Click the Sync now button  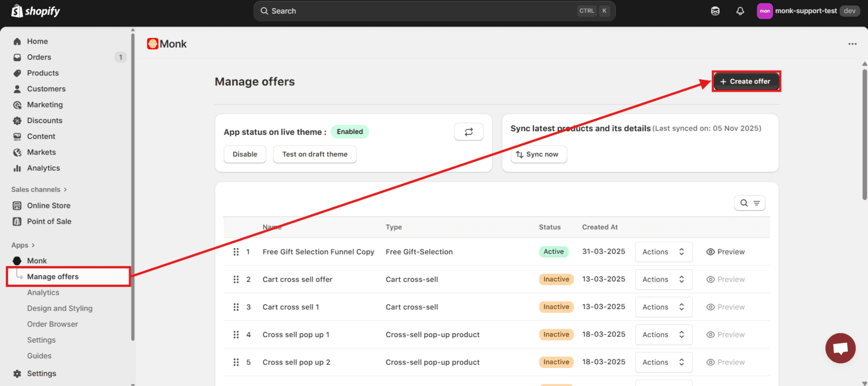point(539,155)
